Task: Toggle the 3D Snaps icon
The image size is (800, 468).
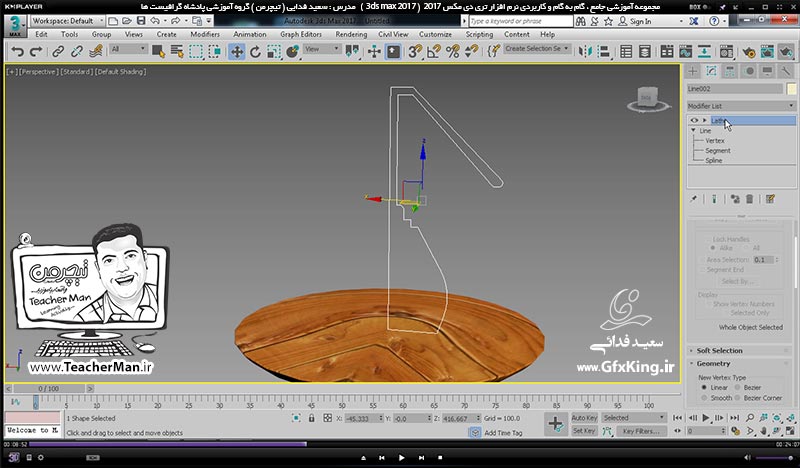Action: pos(415,52)
